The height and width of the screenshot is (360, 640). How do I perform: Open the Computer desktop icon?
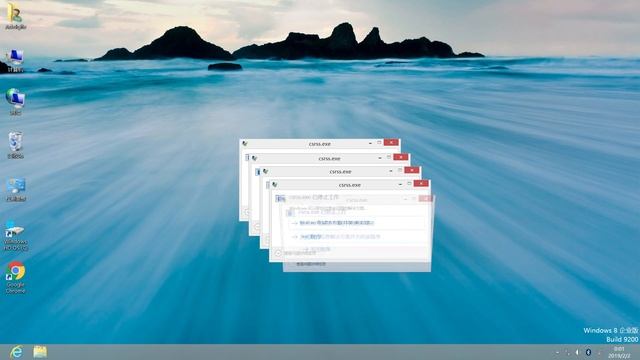pyautogui.click(x=16, y=60)
